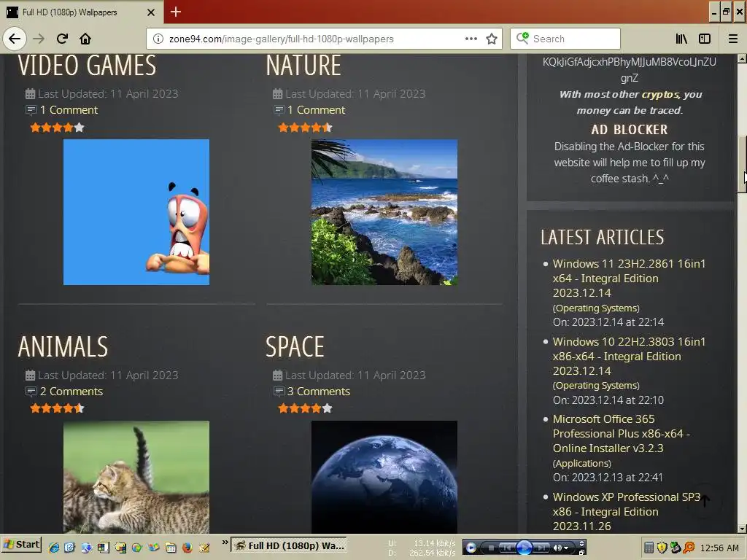Screen dimensions: 747x560
Task: Focus the Search box in toolbar
Action: click(x=565, y=39)
